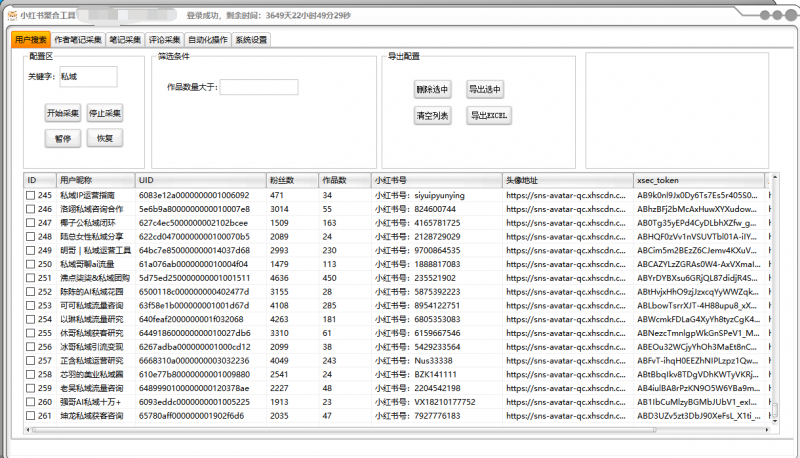Click the 头像地址 column header

568,180
